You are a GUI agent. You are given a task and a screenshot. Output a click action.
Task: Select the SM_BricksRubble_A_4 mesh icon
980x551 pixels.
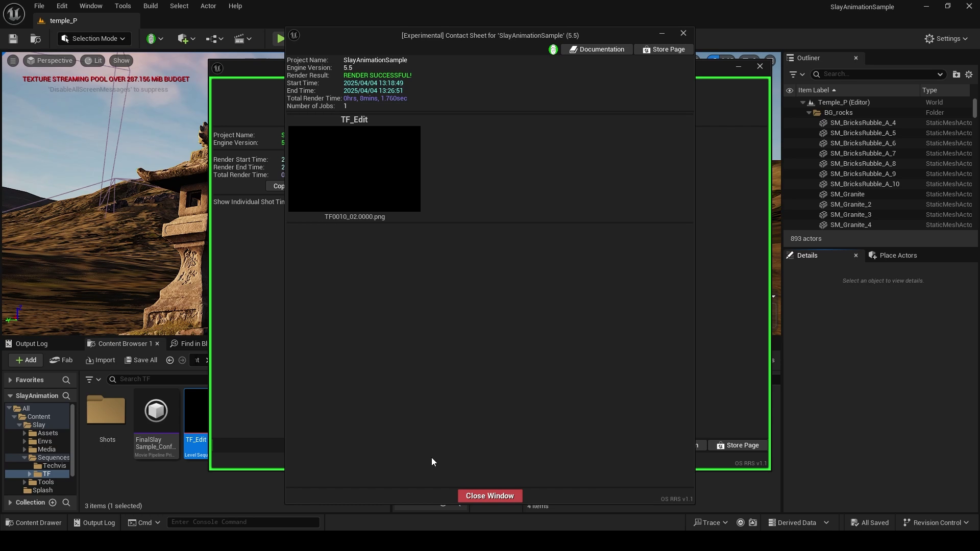[x=823, y=123]
